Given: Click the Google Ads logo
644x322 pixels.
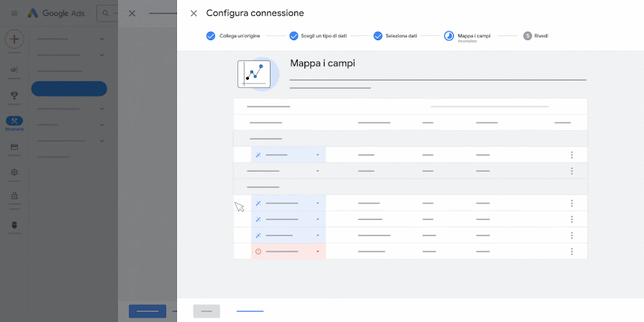Looking at the screenshot, I should [56, 14].
